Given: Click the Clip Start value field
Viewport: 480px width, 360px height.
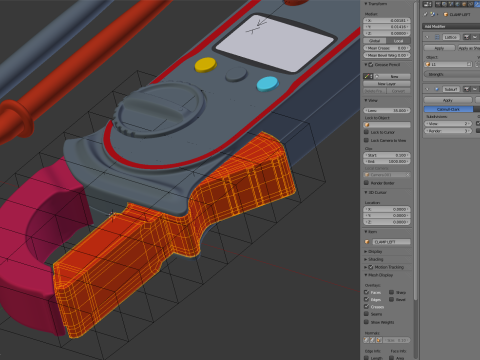Looking at the screenshot, I should 387,155.
